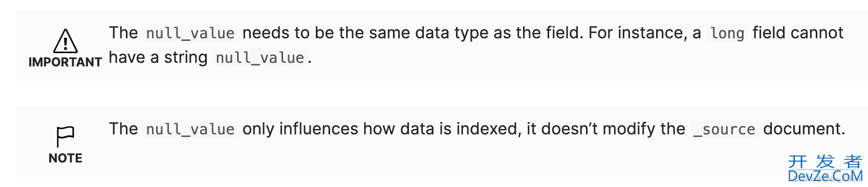
Task: Click the first null_value code in Important box
Action: 190,33
